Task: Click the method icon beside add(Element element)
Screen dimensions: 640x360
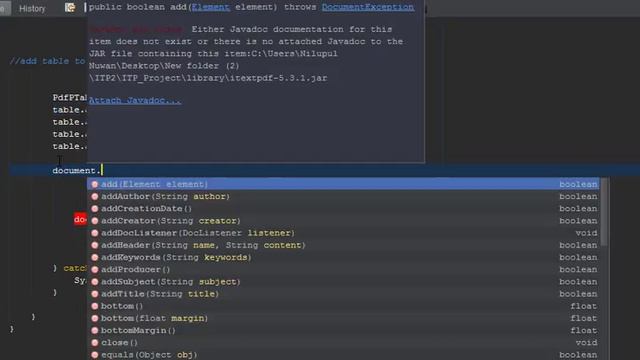Action: tap(95, 184)
